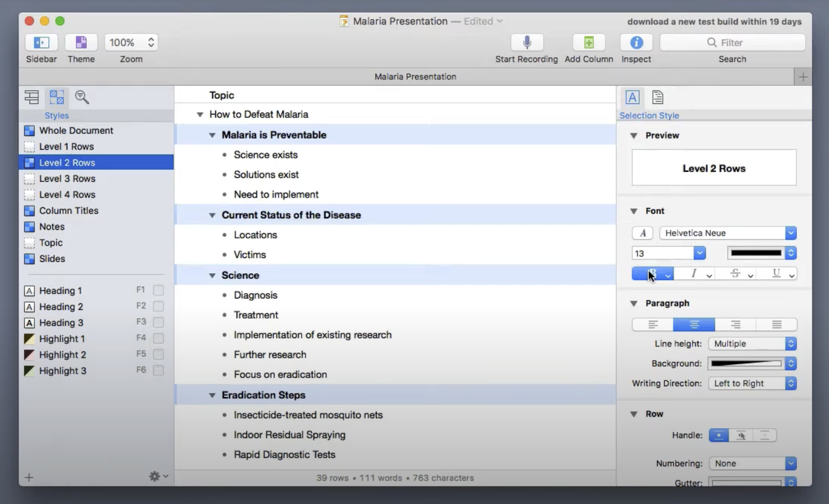Image resolution: width=829 pixels, height=504 pixels.
Task: Select the Styles sidebar tab icon
Action: point(57,97)
